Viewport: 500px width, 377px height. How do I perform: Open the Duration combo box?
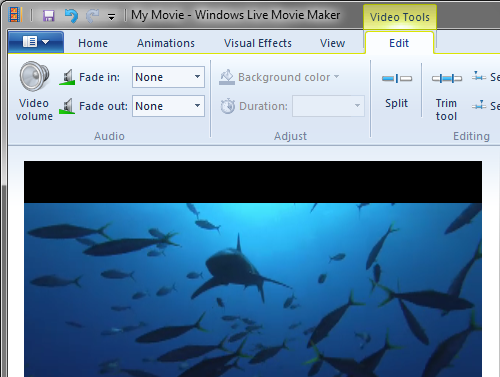pos(328,106)
